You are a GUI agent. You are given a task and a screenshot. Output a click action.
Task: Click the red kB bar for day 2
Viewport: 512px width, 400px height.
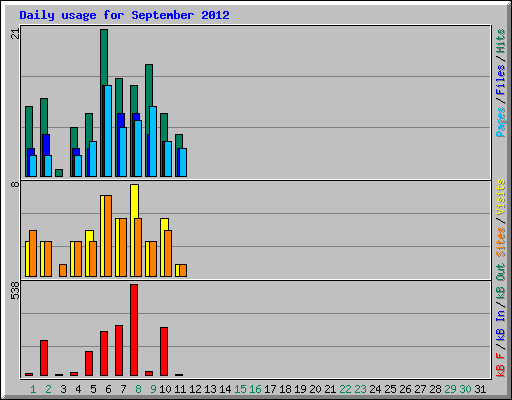point(44,358)
